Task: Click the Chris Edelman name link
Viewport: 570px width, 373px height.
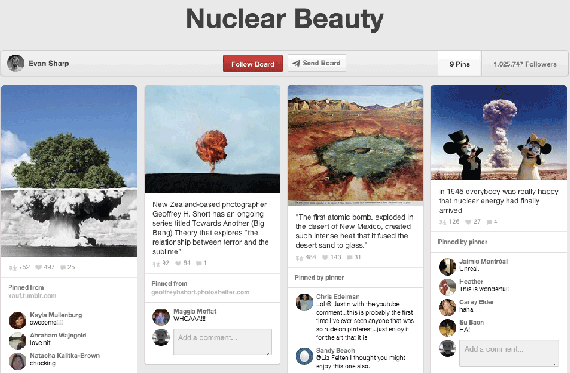Action: [x=337, y=296]
